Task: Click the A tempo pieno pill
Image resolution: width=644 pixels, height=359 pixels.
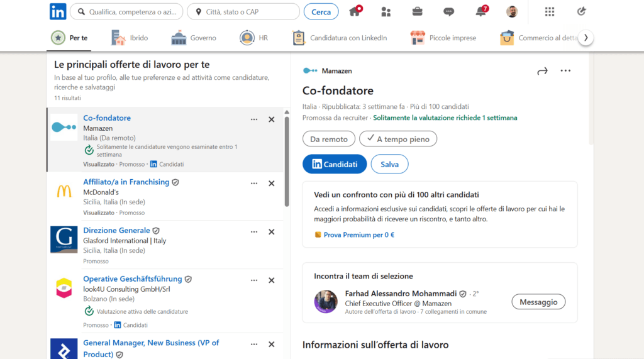Action: 398,139
